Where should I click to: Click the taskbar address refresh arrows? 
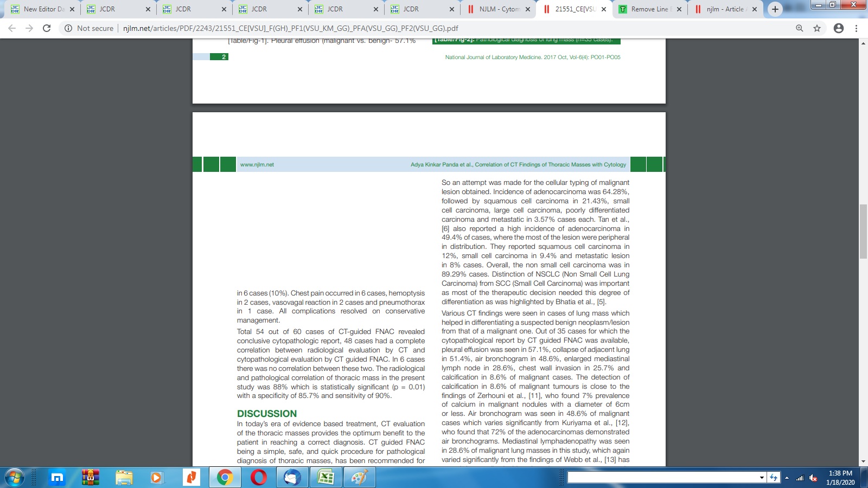point(774,478)
